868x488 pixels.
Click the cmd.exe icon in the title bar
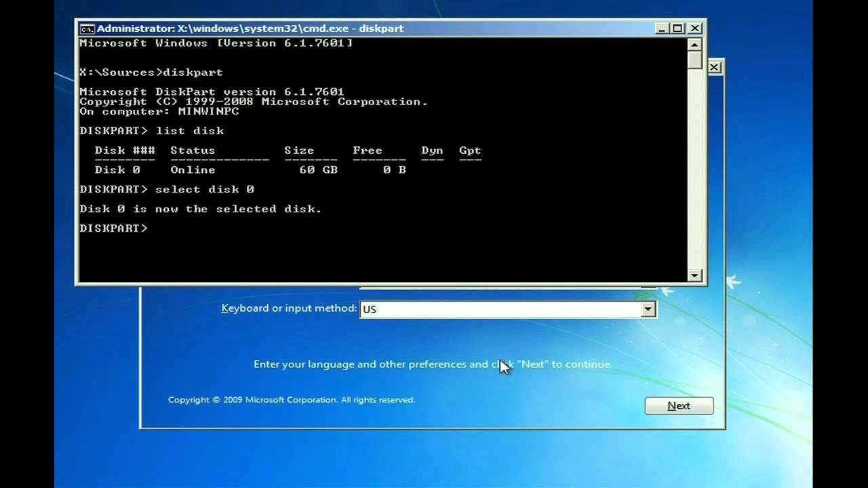(87, 28)
